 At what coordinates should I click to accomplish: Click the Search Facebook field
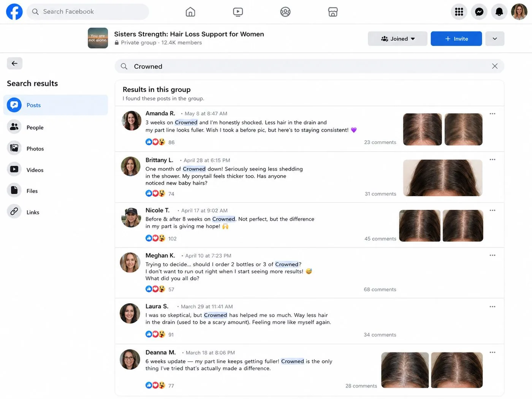[x=88, y=12]
